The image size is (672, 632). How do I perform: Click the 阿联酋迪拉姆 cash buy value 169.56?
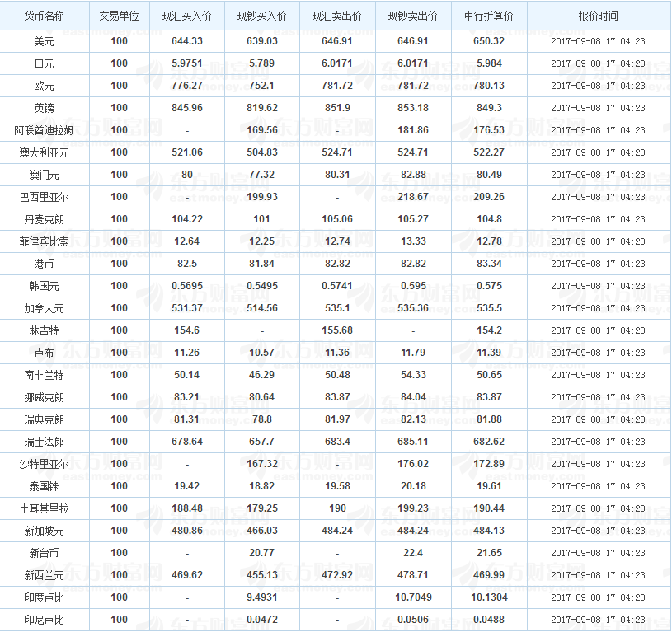(262, 130)
